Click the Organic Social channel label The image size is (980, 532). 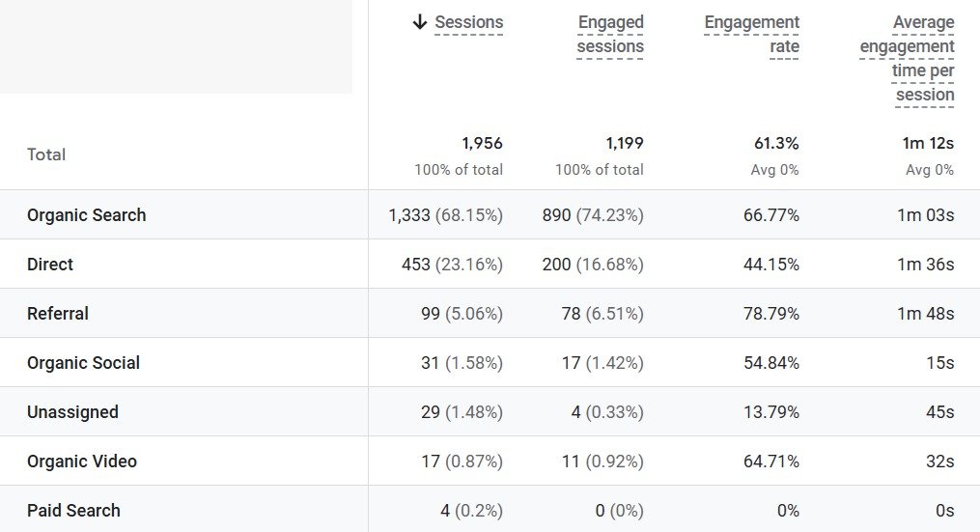click(83, 363)
